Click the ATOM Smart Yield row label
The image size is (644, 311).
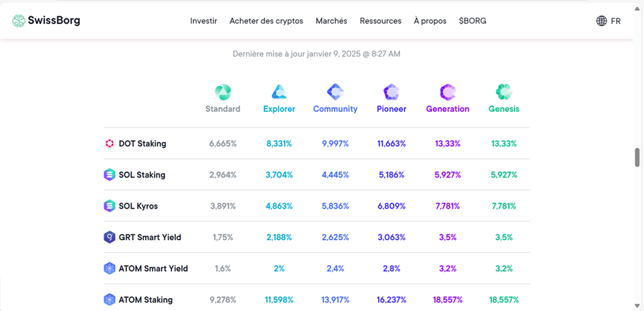(153, 269)
